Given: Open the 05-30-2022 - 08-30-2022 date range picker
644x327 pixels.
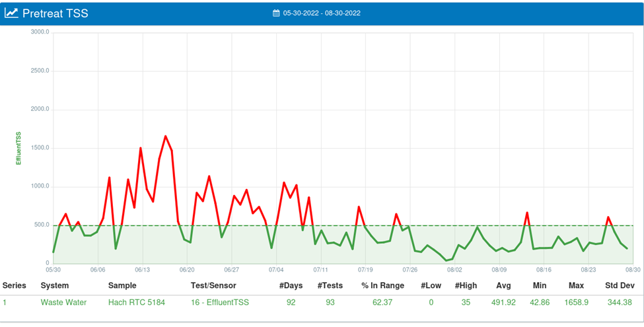Looking at the screenshot, I should pyautogui.click(x=322, y=13).
